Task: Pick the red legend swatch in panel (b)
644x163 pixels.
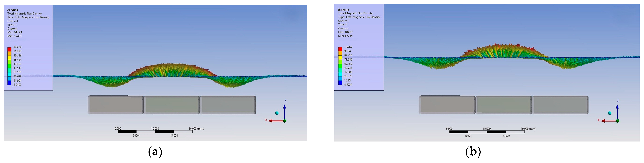Action: point(340,49)
